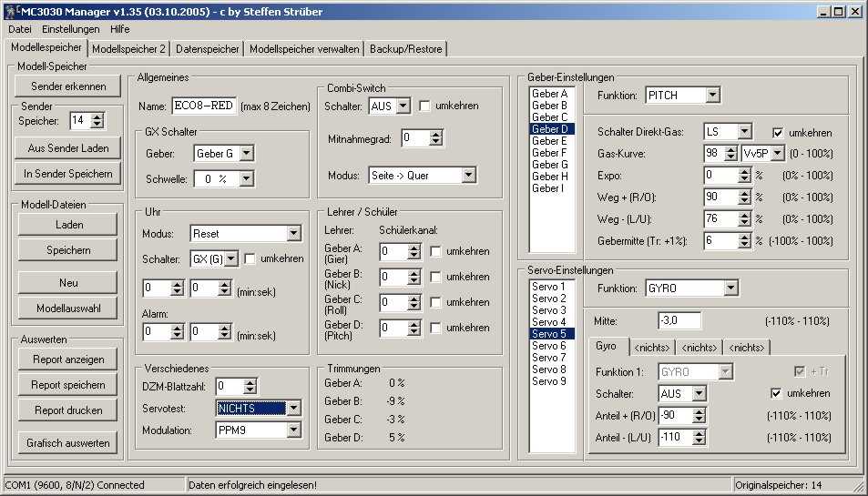
Task: Click the Mitnahmegrad spinner control
Action: coord(436,137)
